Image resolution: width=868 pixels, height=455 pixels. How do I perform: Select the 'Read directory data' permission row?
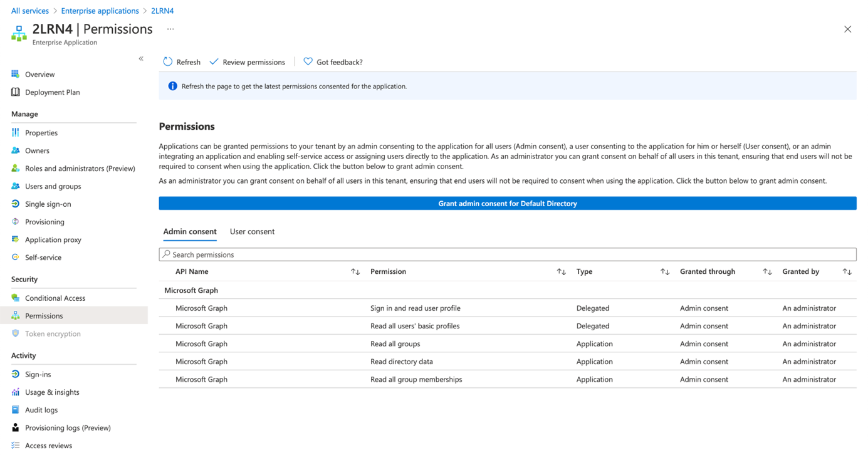(x=508, y=361)
